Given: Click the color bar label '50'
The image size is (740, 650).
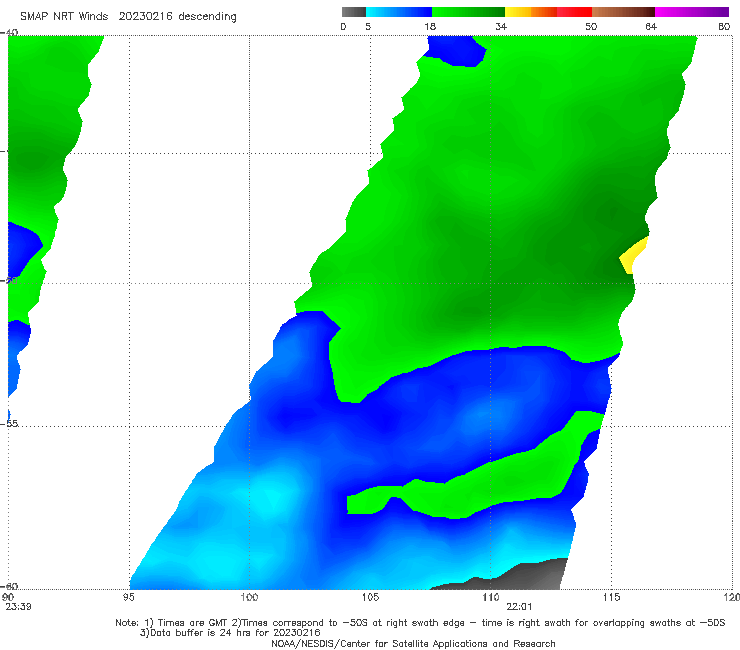Looking at the screenshot, I should pyautogui.click(x=591, y=26).
